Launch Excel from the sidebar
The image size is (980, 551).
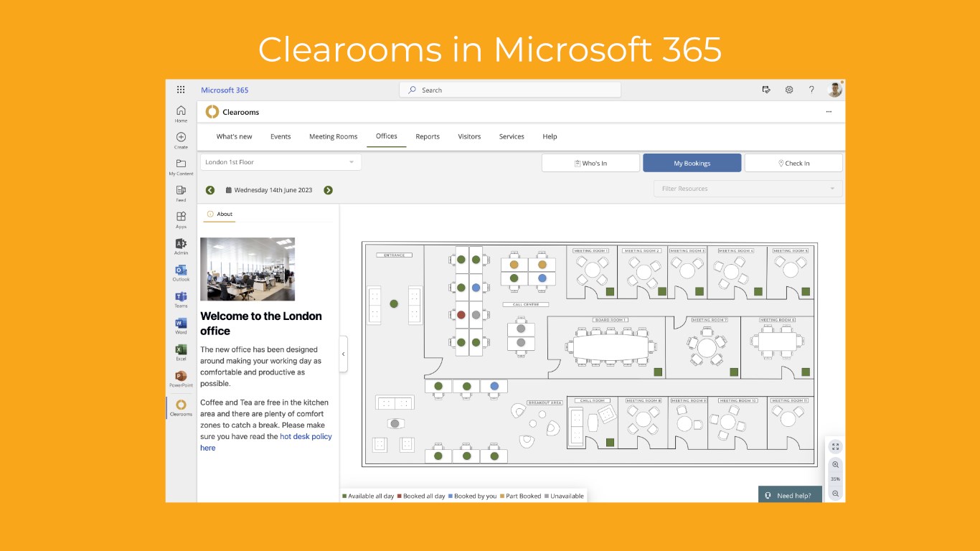(x=181, y=352)
